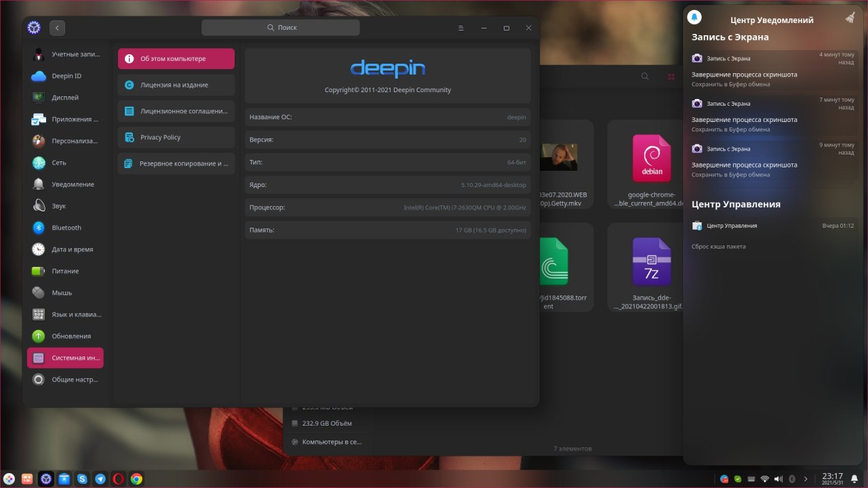Launch Telegram from the dock
Viewport: 868px width, 488px height.
pos(100,479)
